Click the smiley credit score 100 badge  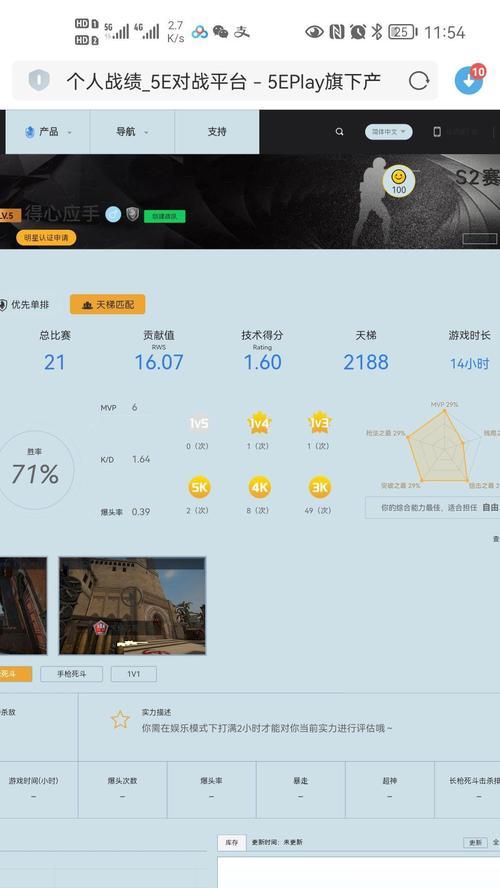pyautogui.click(x=399, y=181)
